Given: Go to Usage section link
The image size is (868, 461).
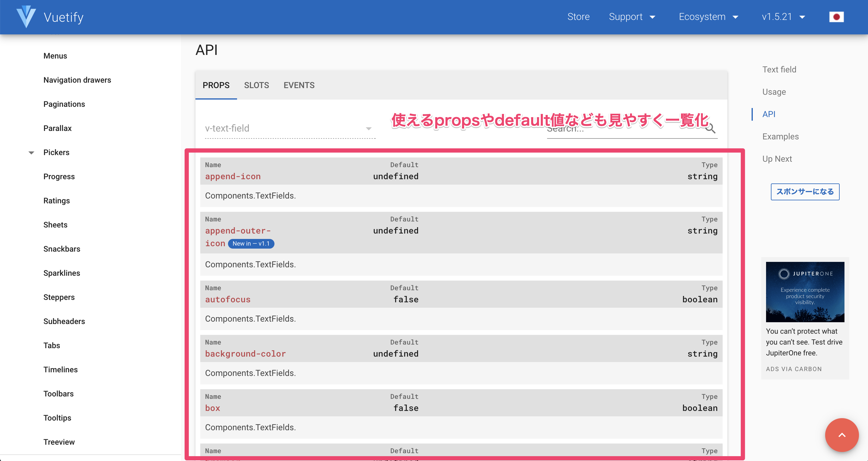Looking at the screenshot, I should 774,92.
